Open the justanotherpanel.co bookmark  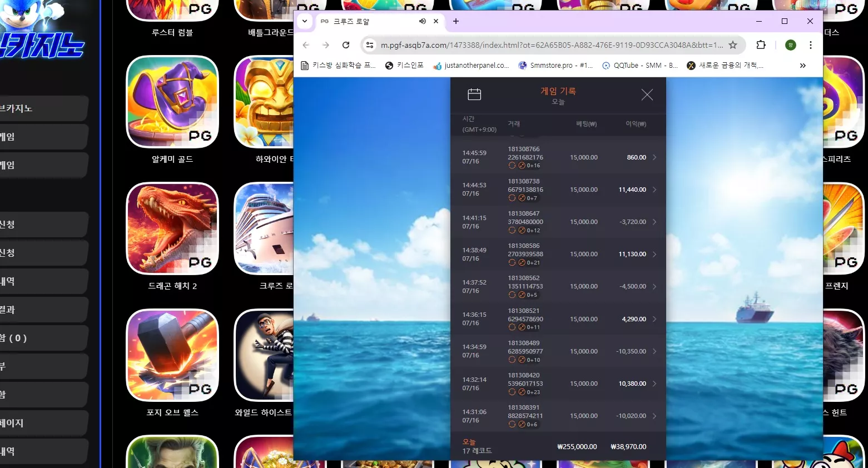pos(472,66)
